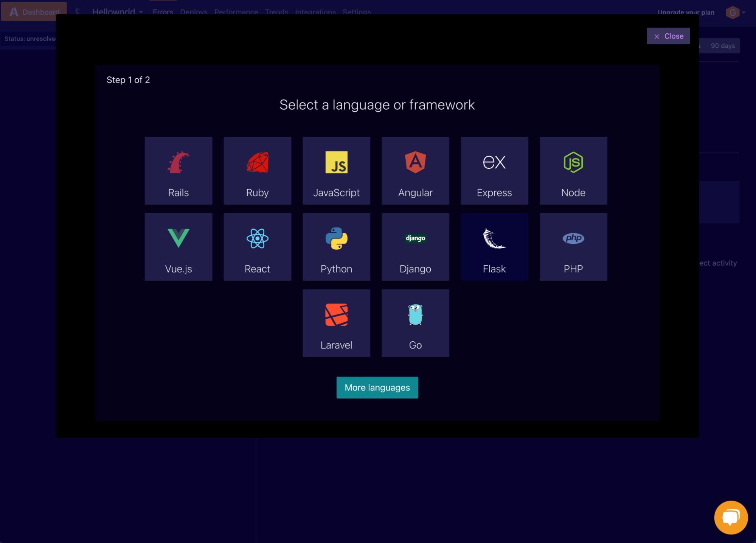Open the Integrations tab

315,12
